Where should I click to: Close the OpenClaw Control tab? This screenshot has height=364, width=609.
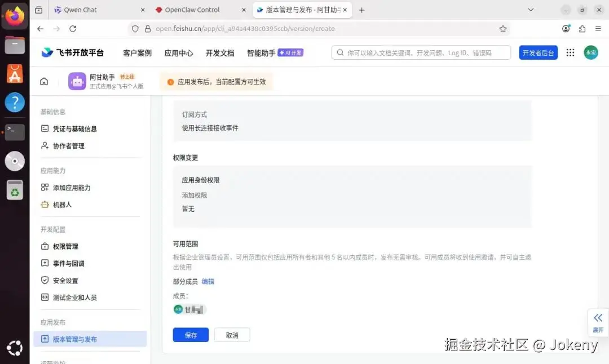244,10
